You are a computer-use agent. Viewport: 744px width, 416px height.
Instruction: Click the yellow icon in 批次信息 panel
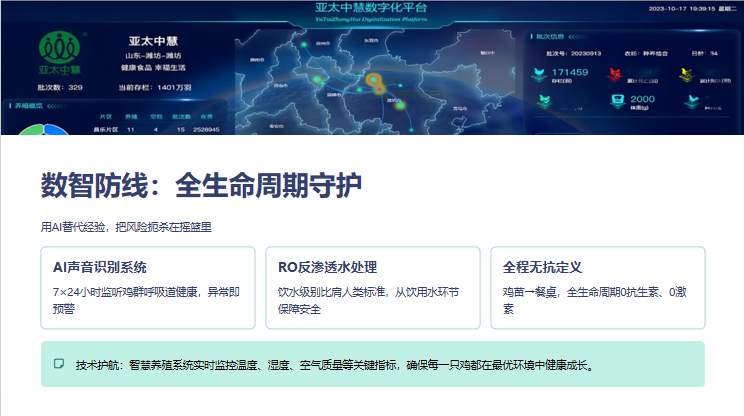coord(687,75)
